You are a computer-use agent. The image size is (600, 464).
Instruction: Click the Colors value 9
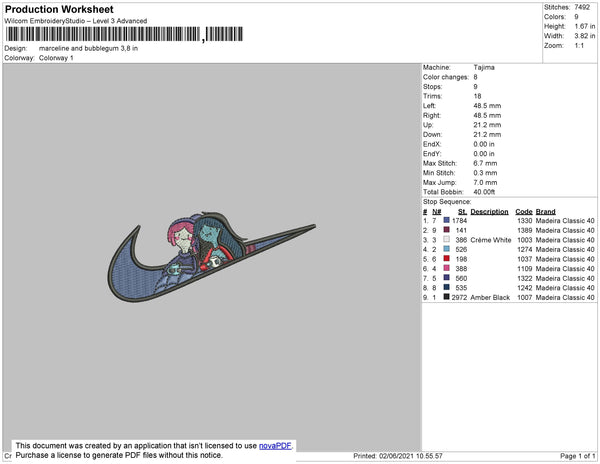tap(576, 17)
